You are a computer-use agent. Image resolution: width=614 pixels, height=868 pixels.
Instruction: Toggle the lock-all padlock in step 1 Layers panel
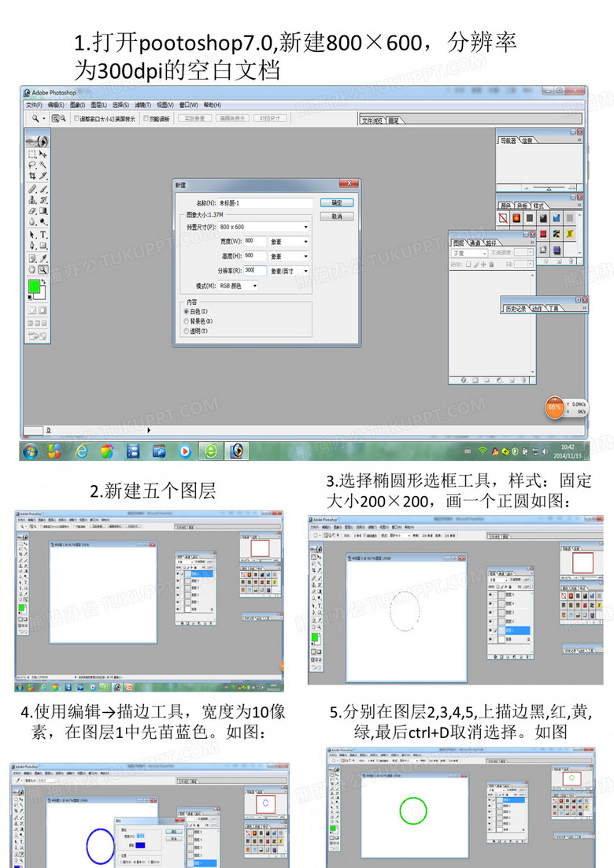point(491,265)
